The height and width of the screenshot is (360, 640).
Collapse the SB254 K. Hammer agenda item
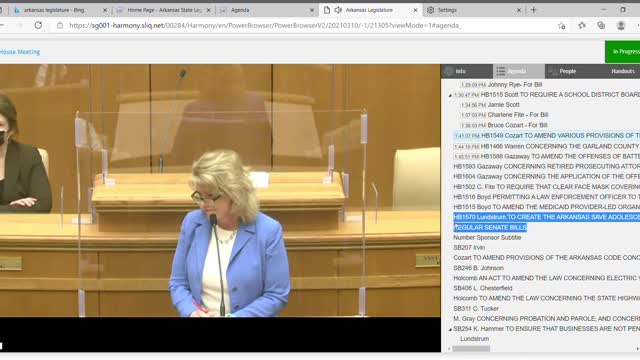pos(450,329)
